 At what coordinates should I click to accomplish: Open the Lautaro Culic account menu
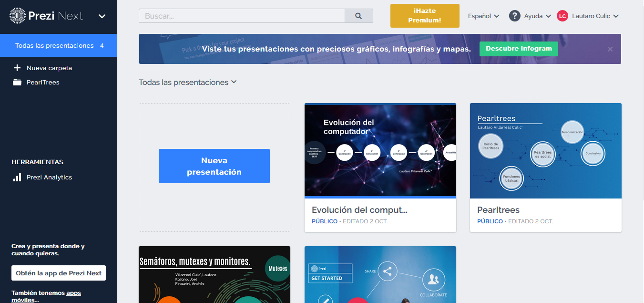595,16
